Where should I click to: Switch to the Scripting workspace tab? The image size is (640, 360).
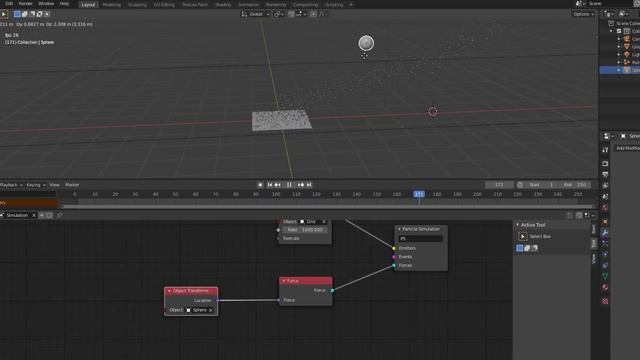coord(334,4)
